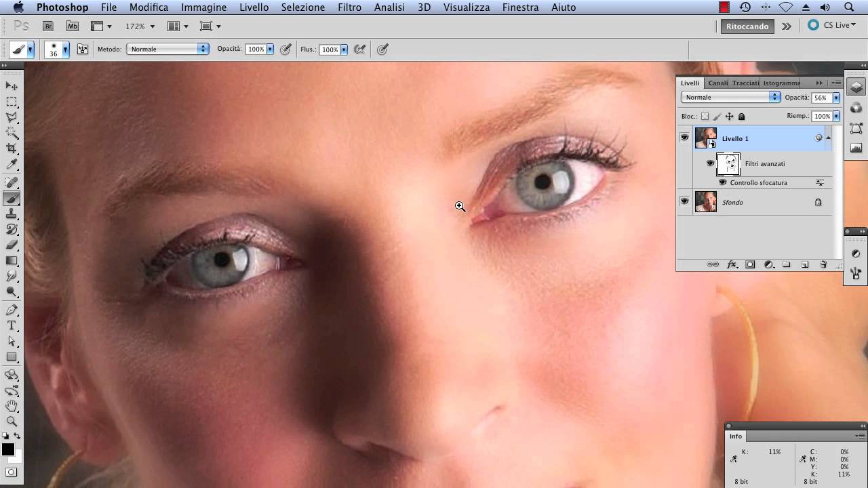Open the 172% zoom level dropdown
Viewport: 868px width, 488px height.
point(152,26)
